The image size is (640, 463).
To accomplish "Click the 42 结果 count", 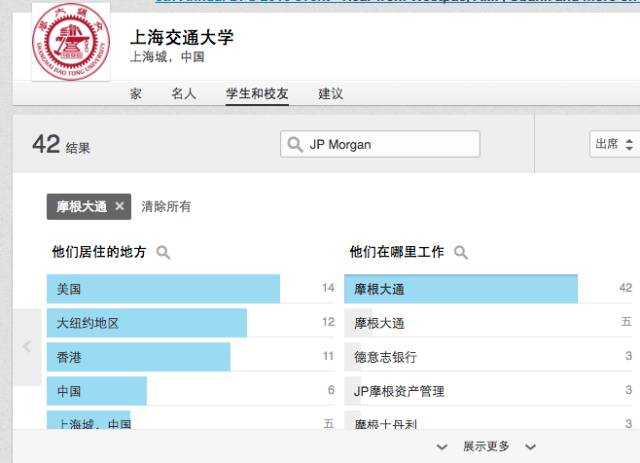I will [61, 145].
